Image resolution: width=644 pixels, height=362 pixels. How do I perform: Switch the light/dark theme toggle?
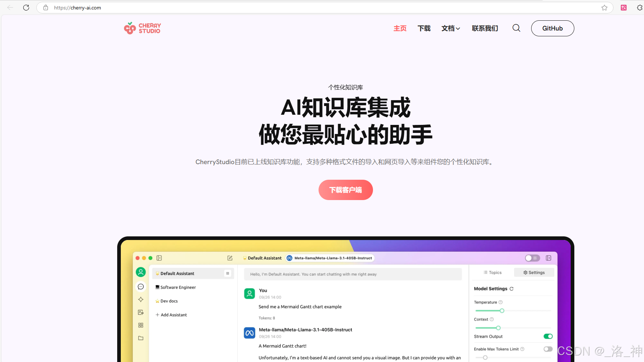coord(532,258)
